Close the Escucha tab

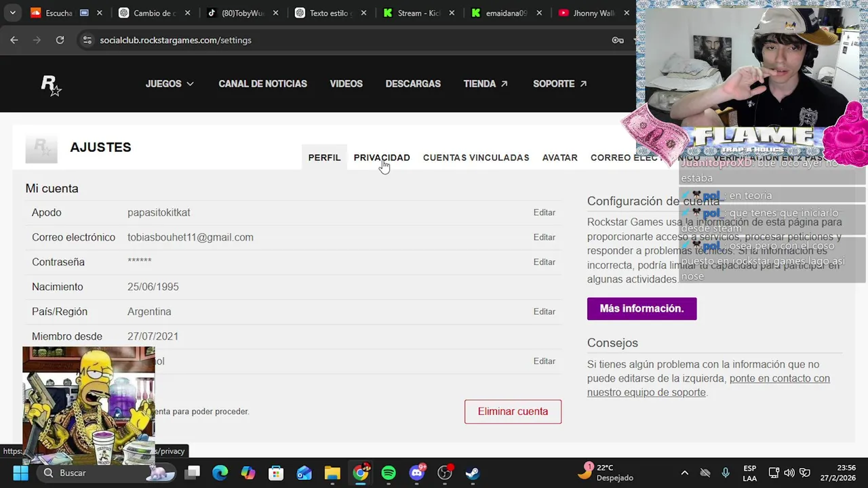100,13
